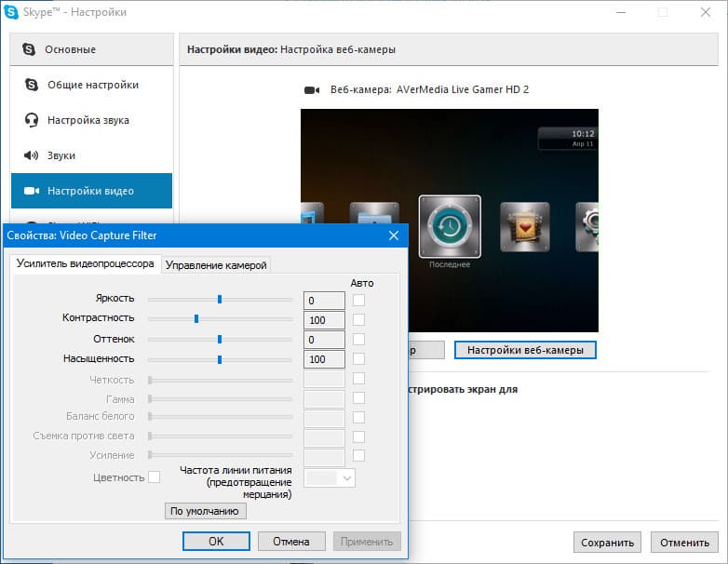Click Сохранить button in Skype settings
This screenshot has height=564, width=728.
607,543
